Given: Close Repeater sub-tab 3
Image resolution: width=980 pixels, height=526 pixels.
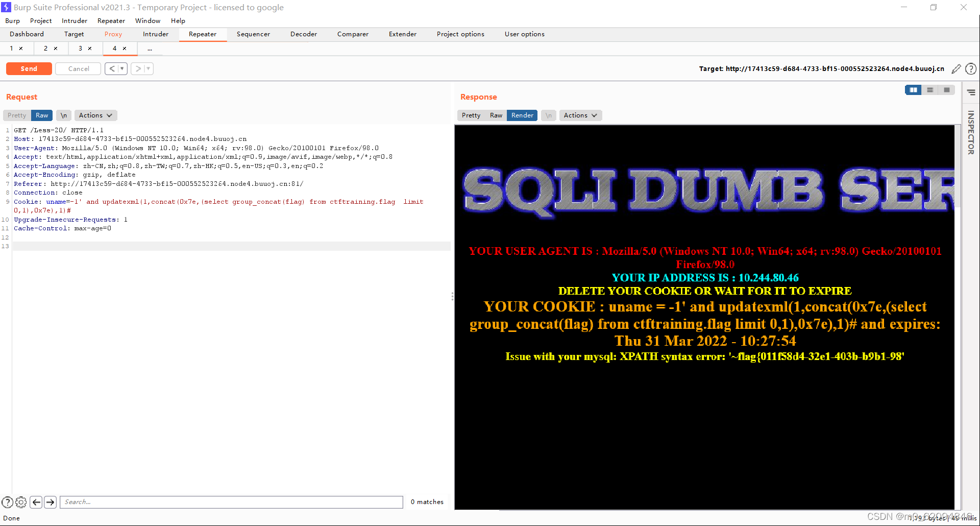Looking at the screenshot, I should pos(90,49).
